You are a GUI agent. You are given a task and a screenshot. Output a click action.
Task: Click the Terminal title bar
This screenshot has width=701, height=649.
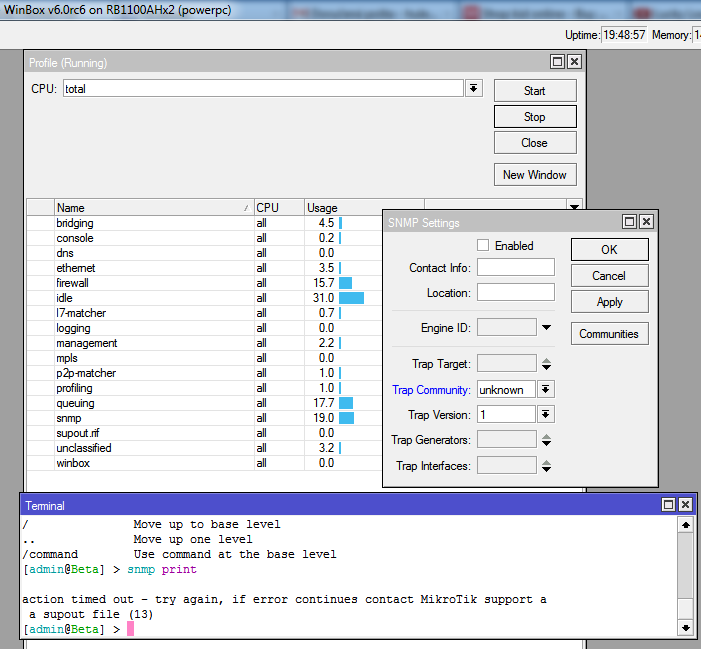342,505
